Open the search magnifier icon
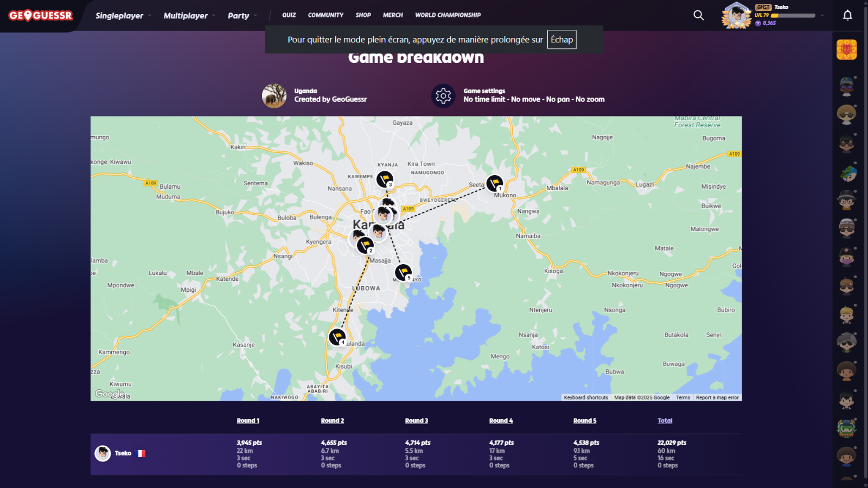The height and width of the screenshot is (488, 868). (x=699, y=15)
